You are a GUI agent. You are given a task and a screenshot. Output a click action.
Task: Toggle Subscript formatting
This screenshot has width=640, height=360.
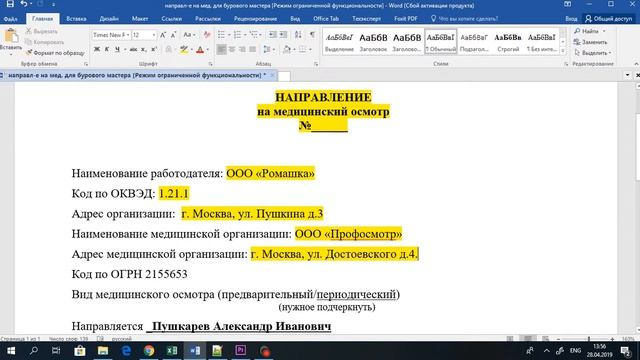[x=143, y=49]
